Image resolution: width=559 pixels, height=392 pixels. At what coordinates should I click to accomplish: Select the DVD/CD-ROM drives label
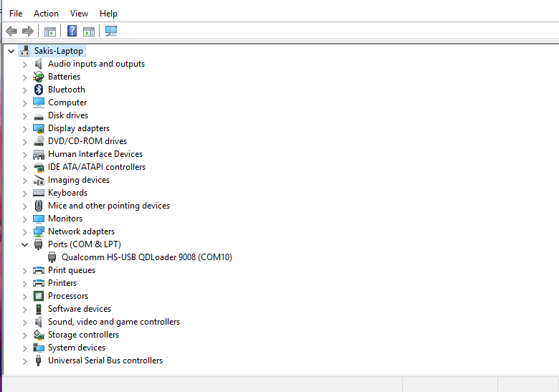click(x=87, y=141)
